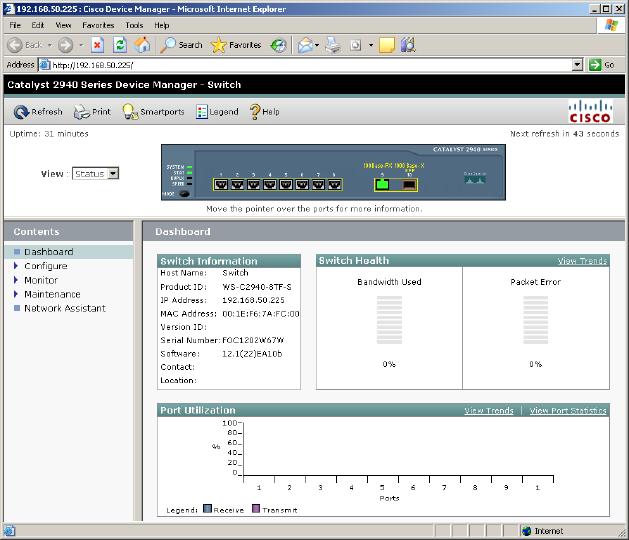Open Smartports via lightbulb icon
The image size is (629, 540).
point(130,112)
